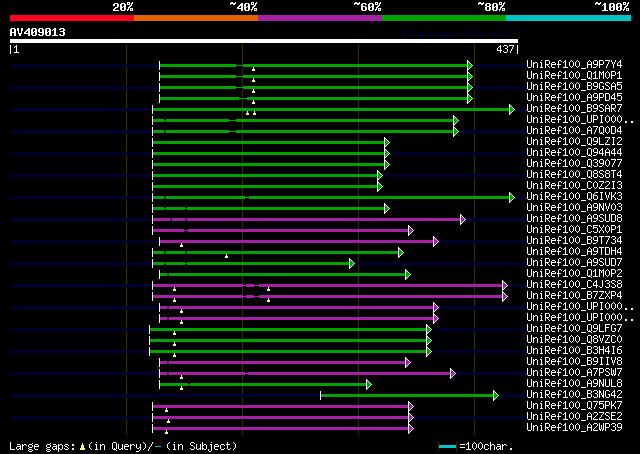
Task: Click the '~100%' legend label
Action: point(612,7)
